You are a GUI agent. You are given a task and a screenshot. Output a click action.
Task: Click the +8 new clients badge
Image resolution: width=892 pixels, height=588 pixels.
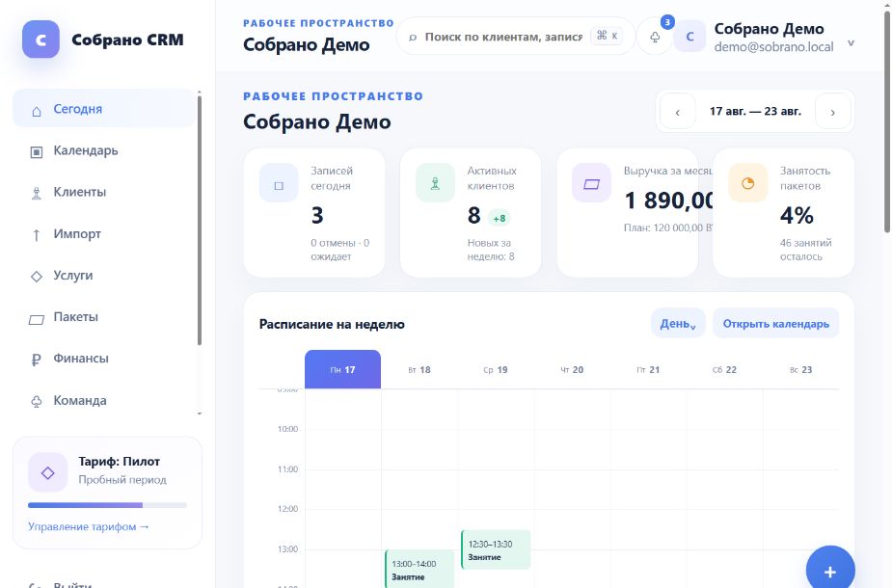500,219
